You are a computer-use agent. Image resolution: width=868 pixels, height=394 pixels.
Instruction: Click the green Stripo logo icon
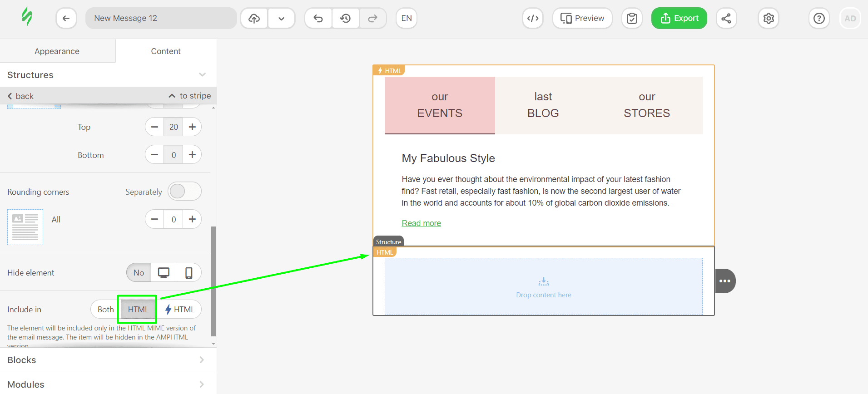click(27, 17)
